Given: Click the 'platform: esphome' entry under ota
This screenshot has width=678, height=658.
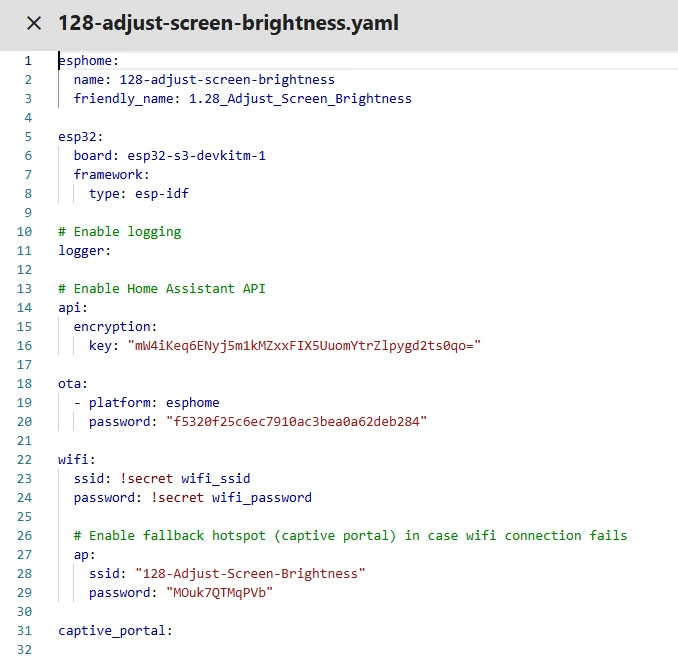Looking at the screenshot, I should pos(153,403).
